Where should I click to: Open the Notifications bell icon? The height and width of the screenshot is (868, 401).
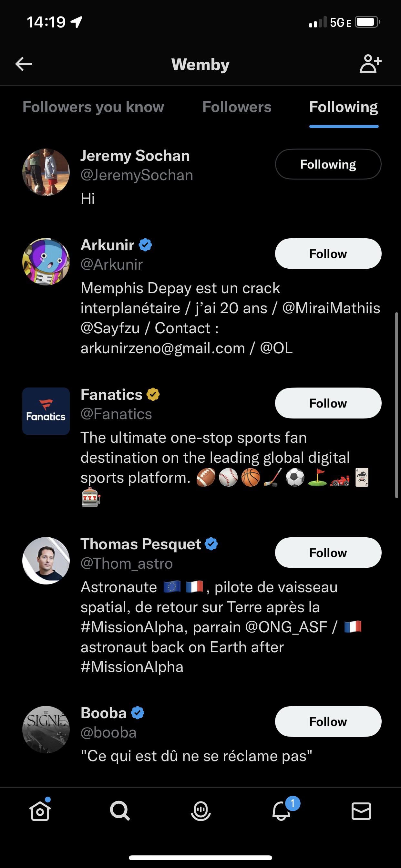coord(281,811)
